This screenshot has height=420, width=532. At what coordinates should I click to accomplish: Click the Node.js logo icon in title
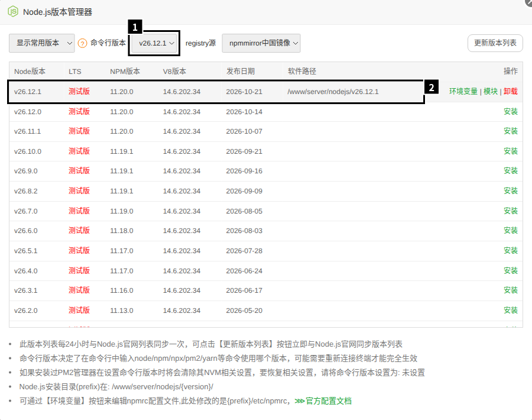(x=13, y=12)
